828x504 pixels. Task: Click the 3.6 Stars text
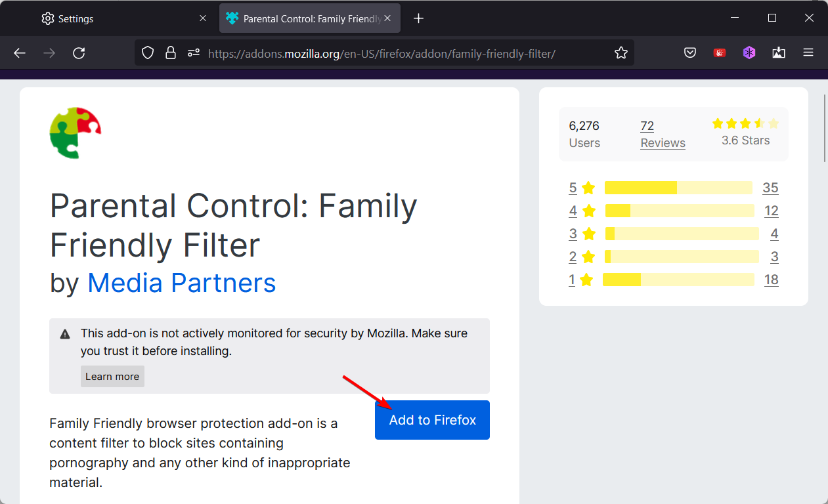click(745, 140)
